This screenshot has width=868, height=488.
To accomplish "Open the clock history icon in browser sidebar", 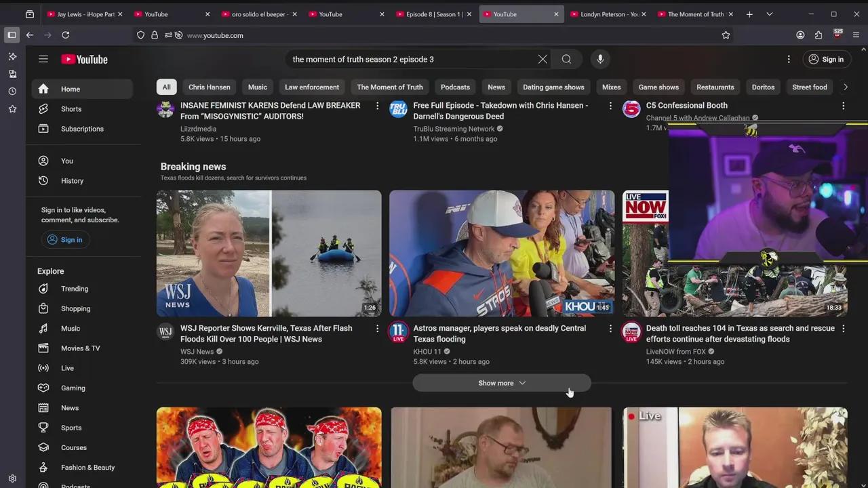I will click(x=12, y=91).
